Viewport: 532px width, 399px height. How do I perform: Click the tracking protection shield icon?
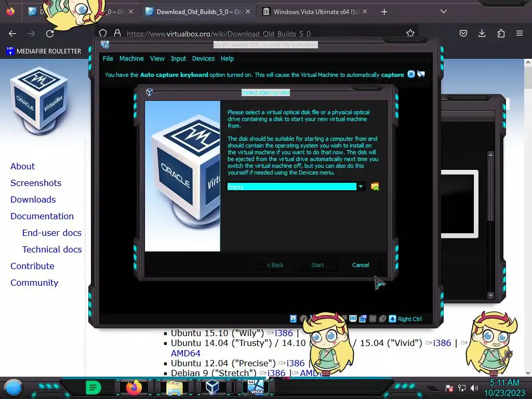point(103,33)
